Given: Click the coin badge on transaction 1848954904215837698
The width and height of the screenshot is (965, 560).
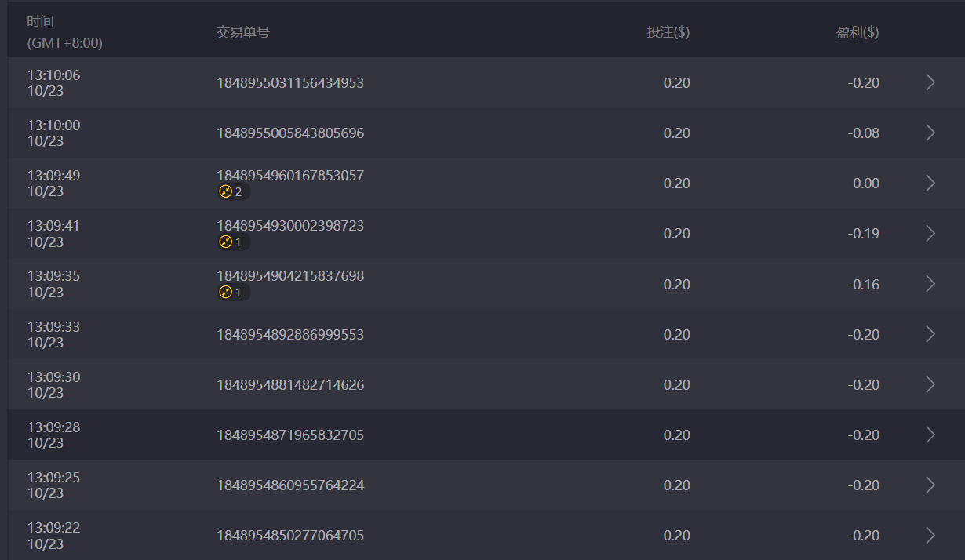Looking at the screenshot, I should click(232, 292).
